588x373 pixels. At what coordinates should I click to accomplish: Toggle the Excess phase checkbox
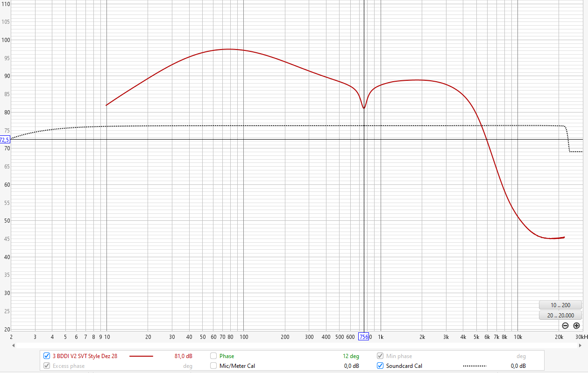(x=47, y=366)
